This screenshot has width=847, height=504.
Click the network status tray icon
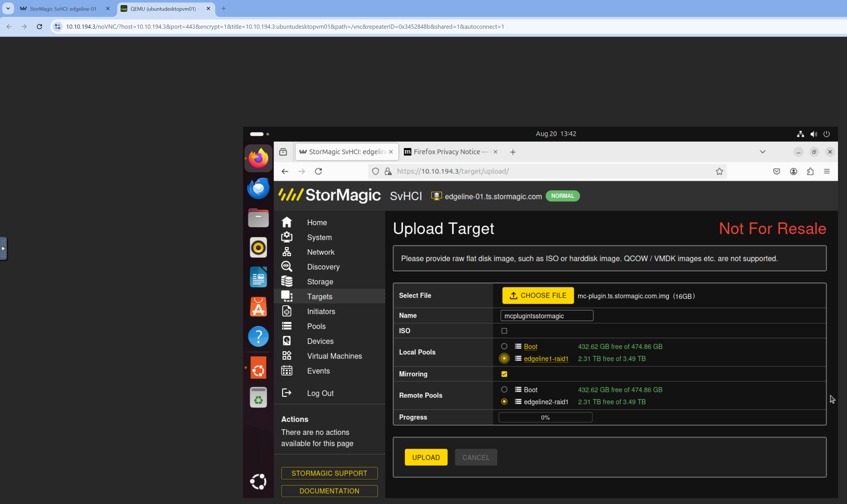[801, 134]
